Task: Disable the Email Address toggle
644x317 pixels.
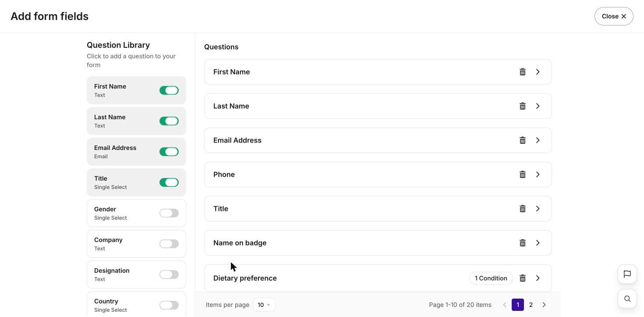Action: [x=169, y=152]
